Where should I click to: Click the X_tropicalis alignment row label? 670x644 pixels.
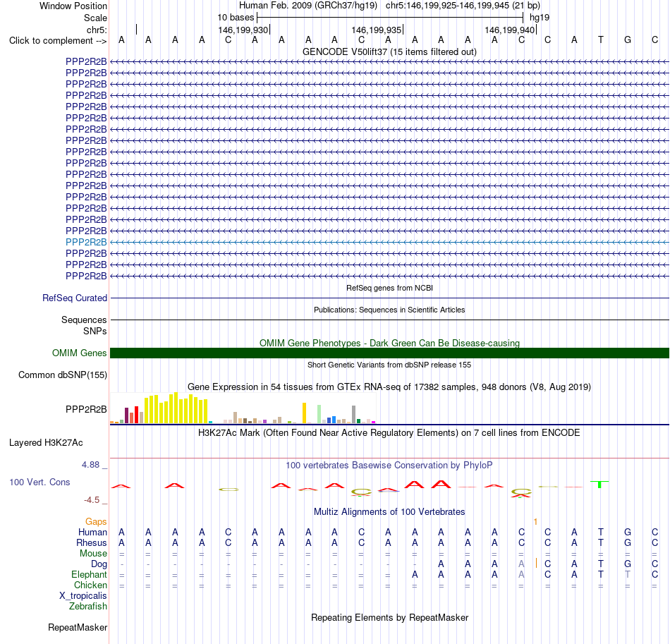83,596
